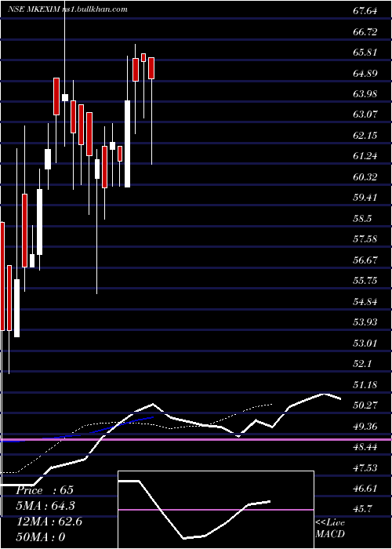Click the 67.64 price axis label
Image resolution: width=392 pixels, height=549 pixels.
pos(365,11)
